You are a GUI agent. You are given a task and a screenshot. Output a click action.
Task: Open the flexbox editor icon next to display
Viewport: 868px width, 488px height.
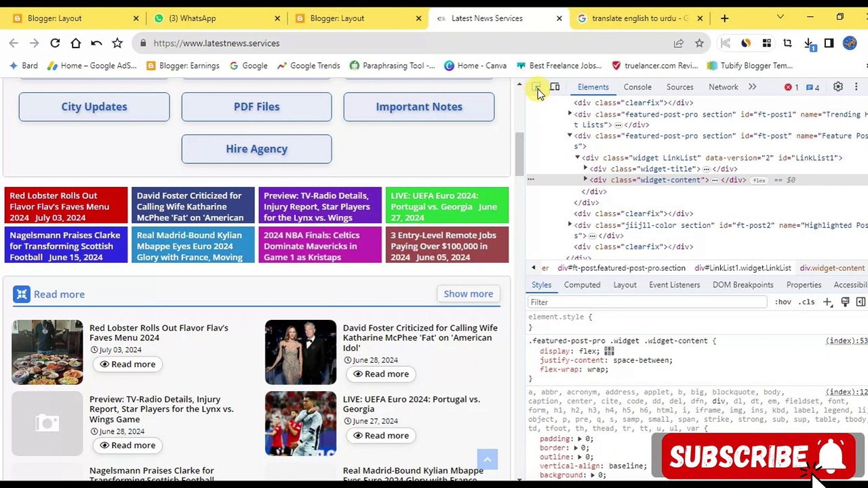(609, 351)
